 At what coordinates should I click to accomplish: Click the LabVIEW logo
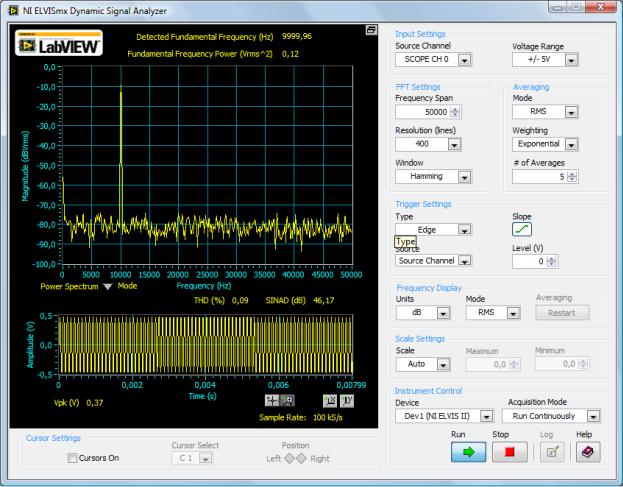pos(59,43)
